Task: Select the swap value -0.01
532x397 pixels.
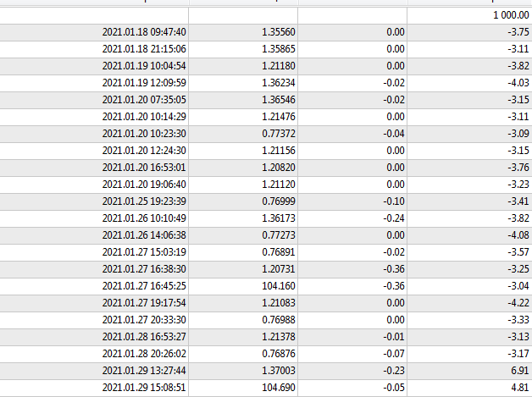Action: point(394,337)
